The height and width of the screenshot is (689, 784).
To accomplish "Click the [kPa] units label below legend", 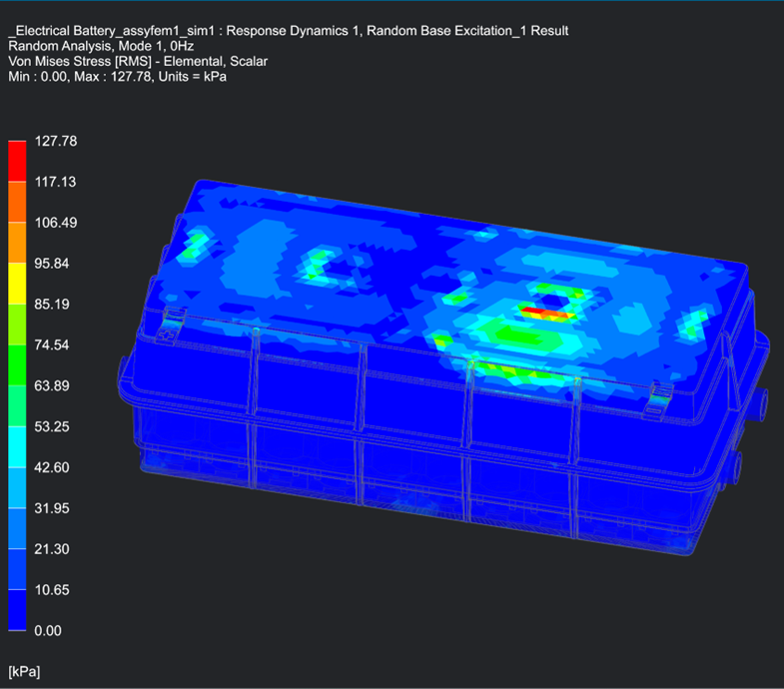I will pos(25,668).
